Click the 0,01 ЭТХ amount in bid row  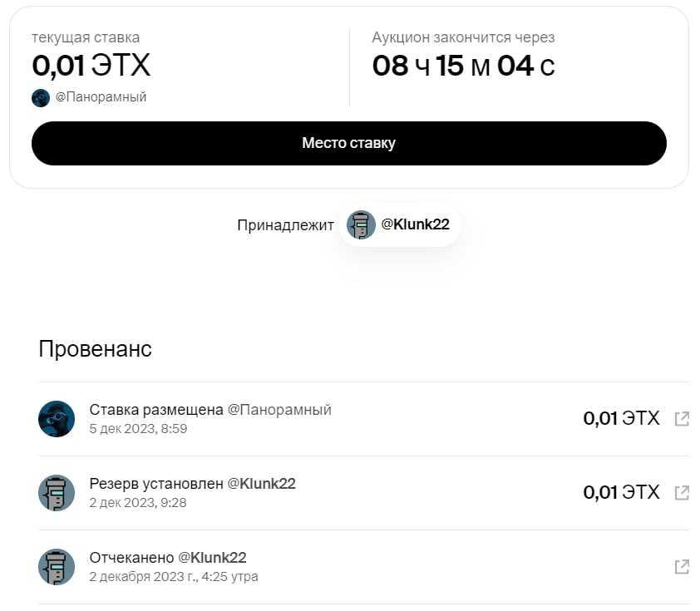click(621, 419)
